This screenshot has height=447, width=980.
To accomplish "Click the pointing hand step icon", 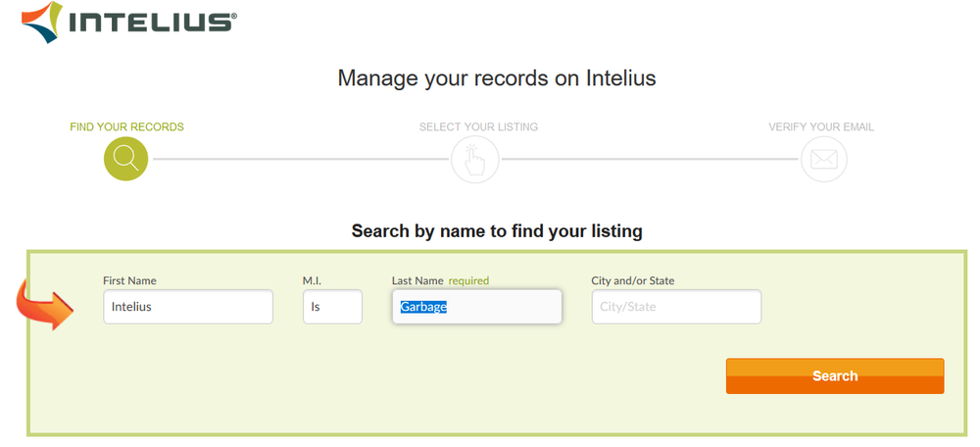I will pos(475,160).
